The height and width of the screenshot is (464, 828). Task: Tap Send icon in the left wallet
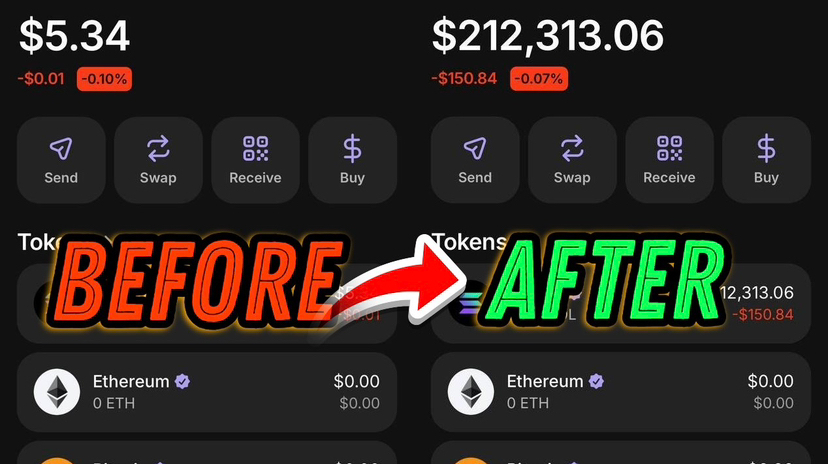(x=61, y=149)
